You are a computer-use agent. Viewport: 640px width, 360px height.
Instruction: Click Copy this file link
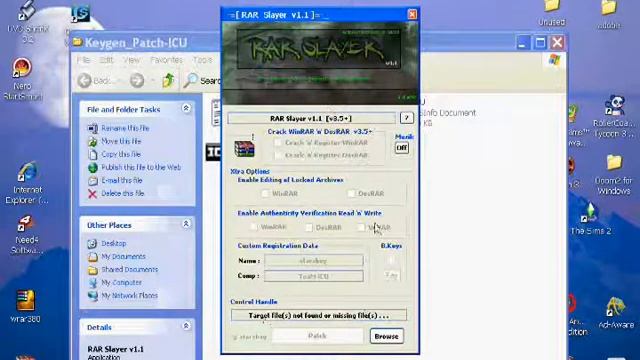[121, 154]
